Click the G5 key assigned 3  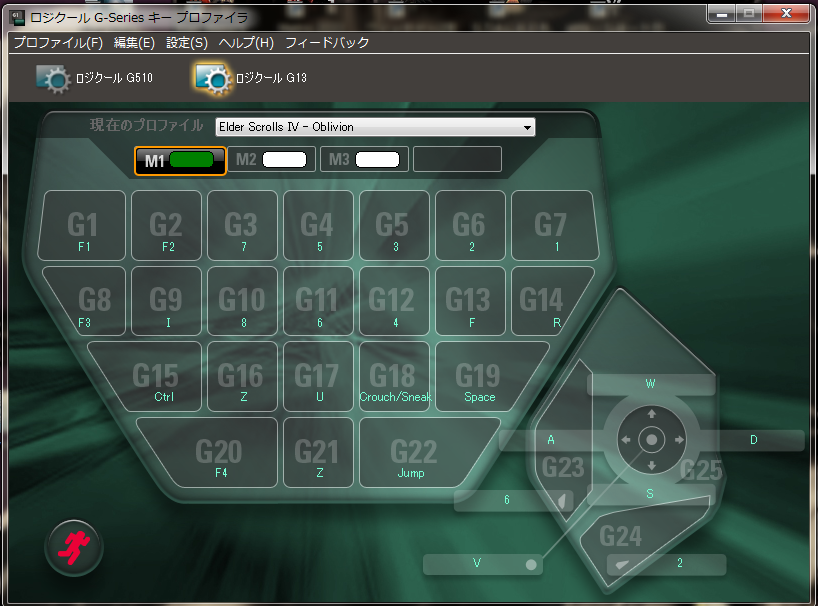pos(394,225)
